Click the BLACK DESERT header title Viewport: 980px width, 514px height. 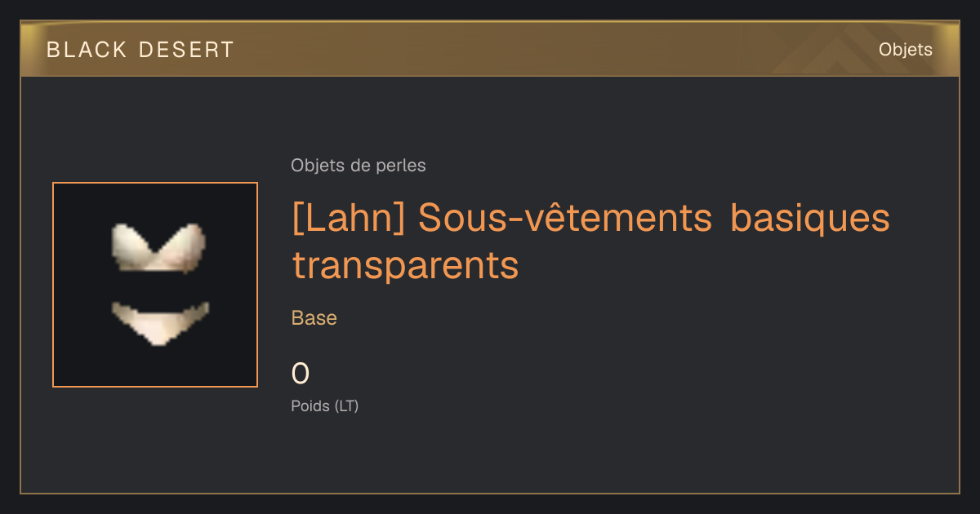click(140, 50)
